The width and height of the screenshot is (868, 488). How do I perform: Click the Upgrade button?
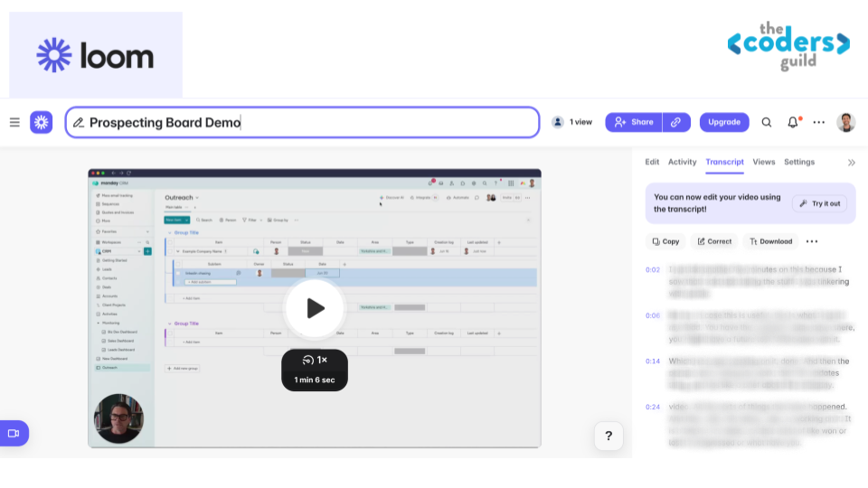click(724, 122)
